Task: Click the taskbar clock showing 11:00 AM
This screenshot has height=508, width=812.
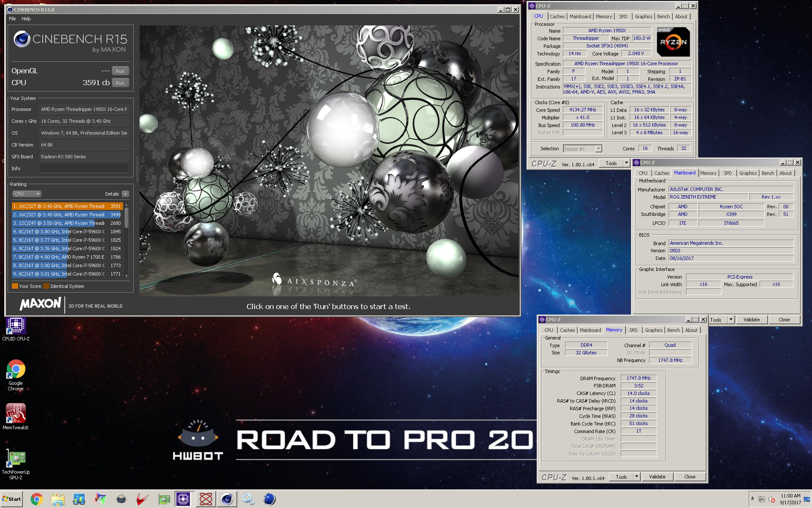Action: [x=790, y=499]
